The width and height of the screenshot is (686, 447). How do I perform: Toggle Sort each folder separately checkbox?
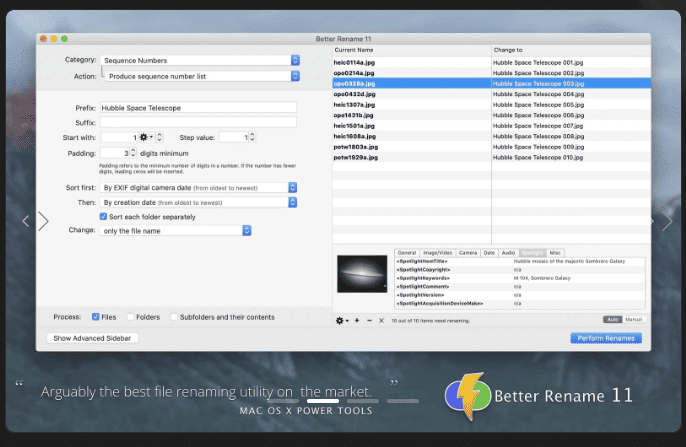pos(103,217)
